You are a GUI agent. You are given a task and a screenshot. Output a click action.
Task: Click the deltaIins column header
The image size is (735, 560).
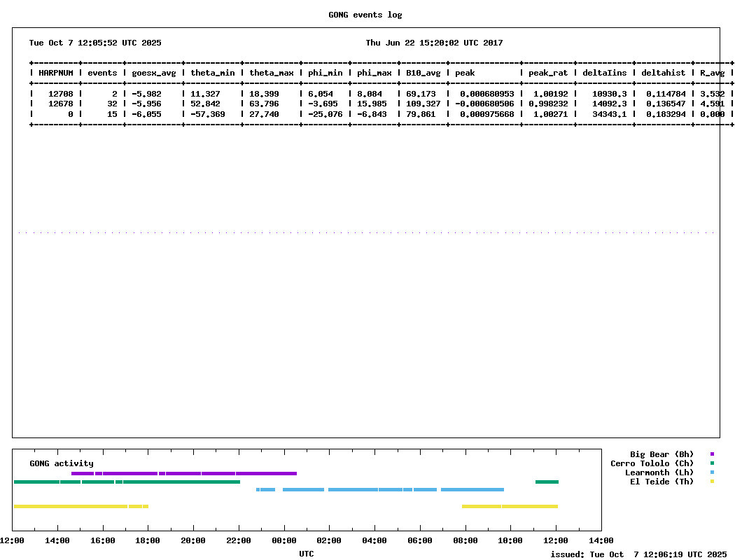coord(605,73)
